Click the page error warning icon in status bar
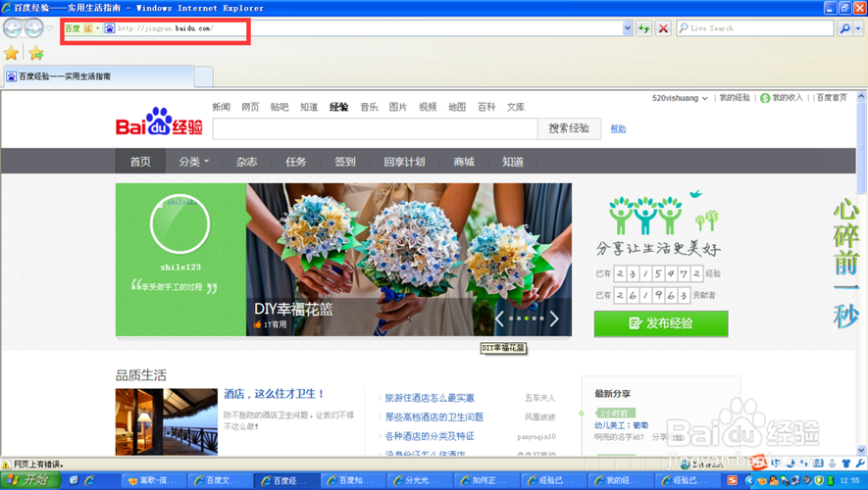The image size is (868, 490). [6, 465]
